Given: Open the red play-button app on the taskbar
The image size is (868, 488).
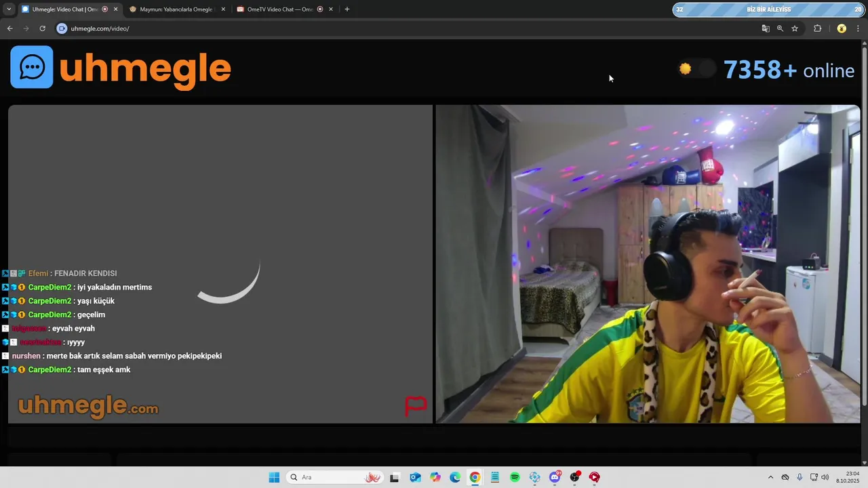Looking at the screenshot, I should click(x=595, y=477).
